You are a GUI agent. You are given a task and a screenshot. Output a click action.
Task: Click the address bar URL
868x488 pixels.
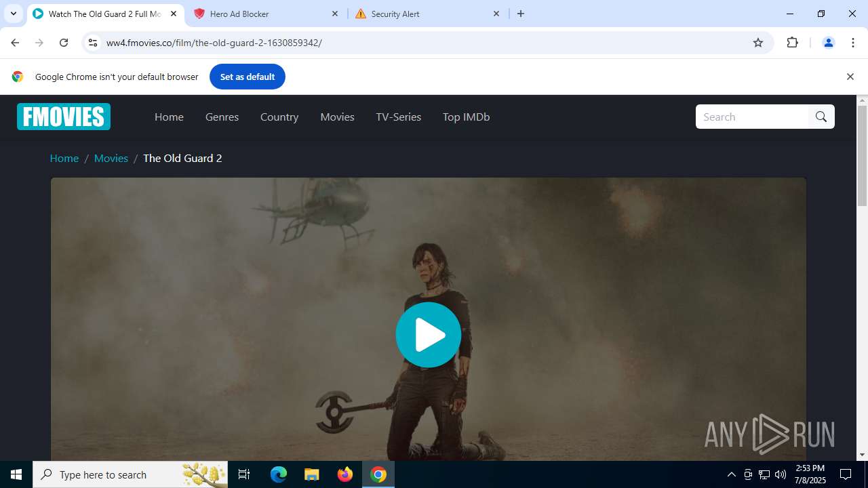pyautogui.click(x=214, y=43)
